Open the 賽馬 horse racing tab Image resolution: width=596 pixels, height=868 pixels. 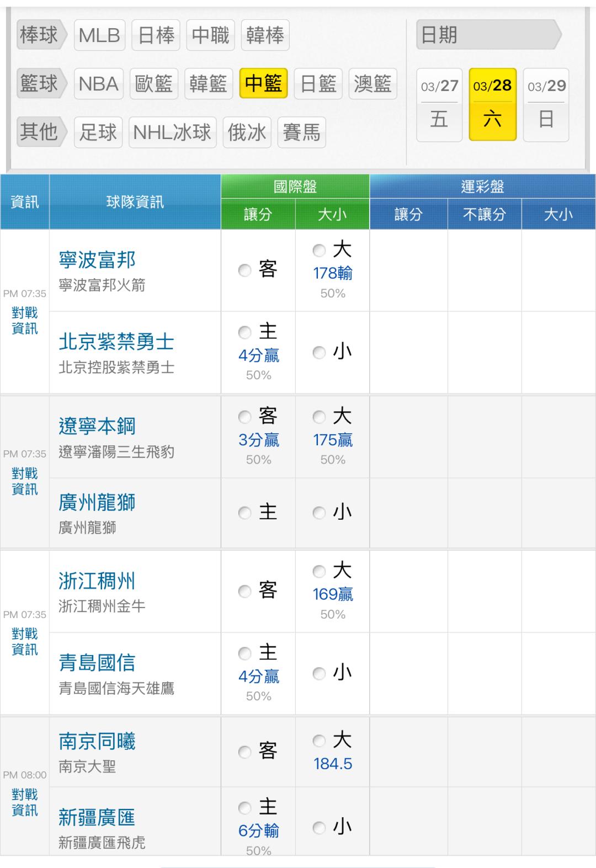(x=301, y=132)
